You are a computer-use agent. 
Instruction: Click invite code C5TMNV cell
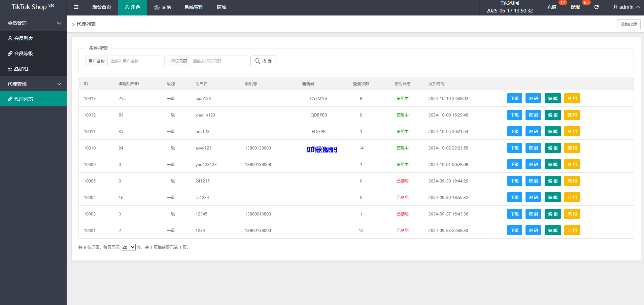click(x=318, y=98)
